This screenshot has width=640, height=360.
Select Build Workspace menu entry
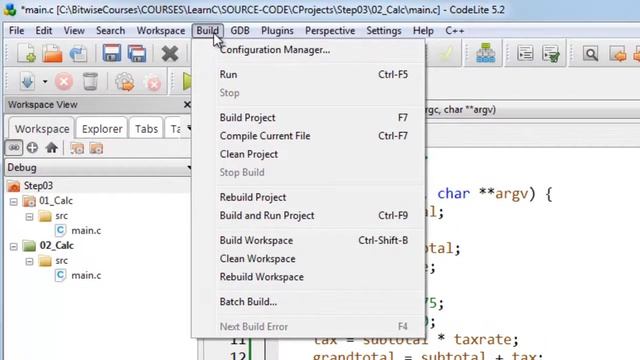pos(309,240)
